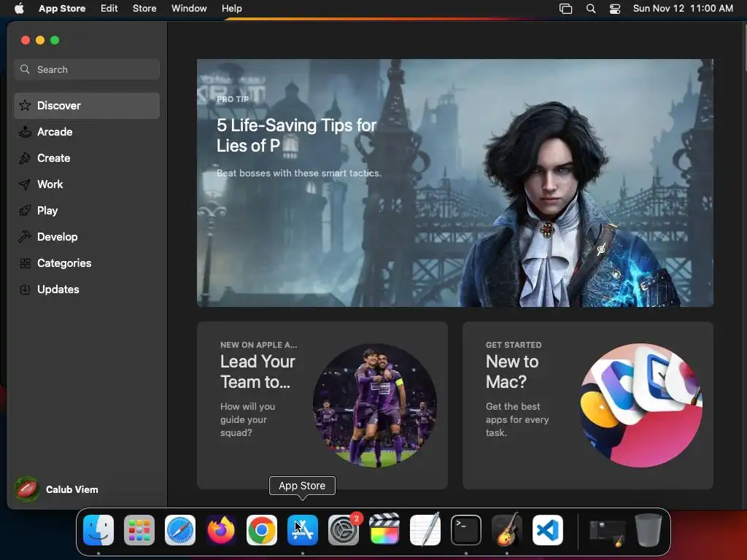Open Control Center in menu bar

coord(615,8)
